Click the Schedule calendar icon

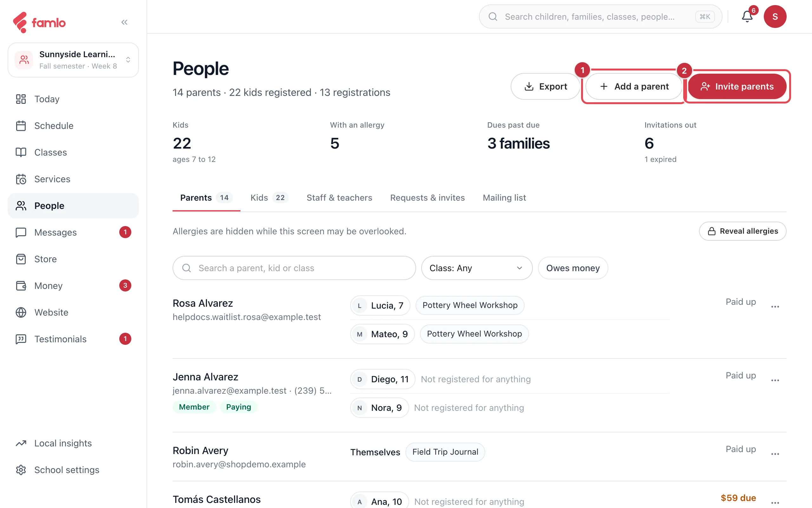21,126
